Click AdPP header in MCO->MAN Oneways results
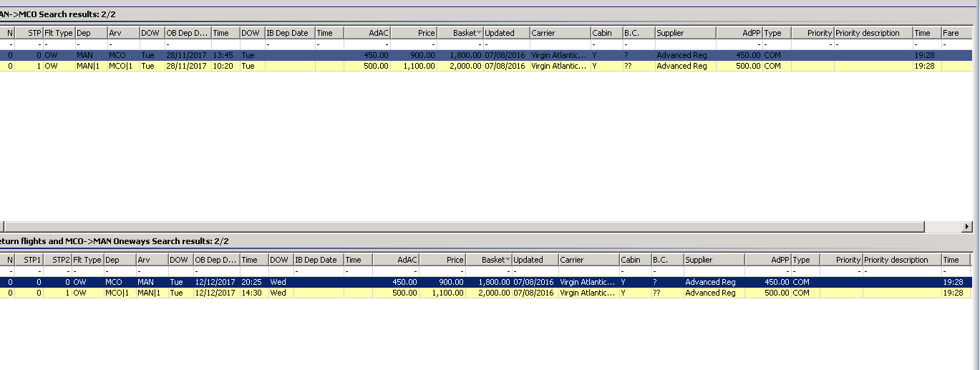Image resolution: width=980 pixels, height=370 pixels. click(x=767, y=260)
